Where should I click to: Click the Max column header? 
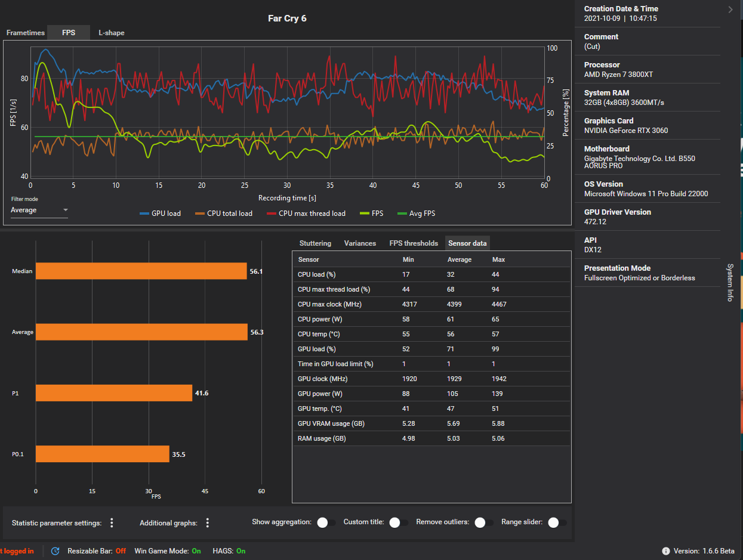coord(499,259)
